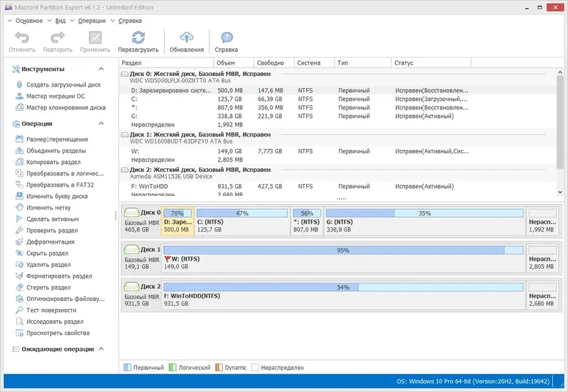The width and height of the screenshot is (568, 392).
Task: Select the D: Зарезервировано системой row
Action: click(x=338, y=91)
